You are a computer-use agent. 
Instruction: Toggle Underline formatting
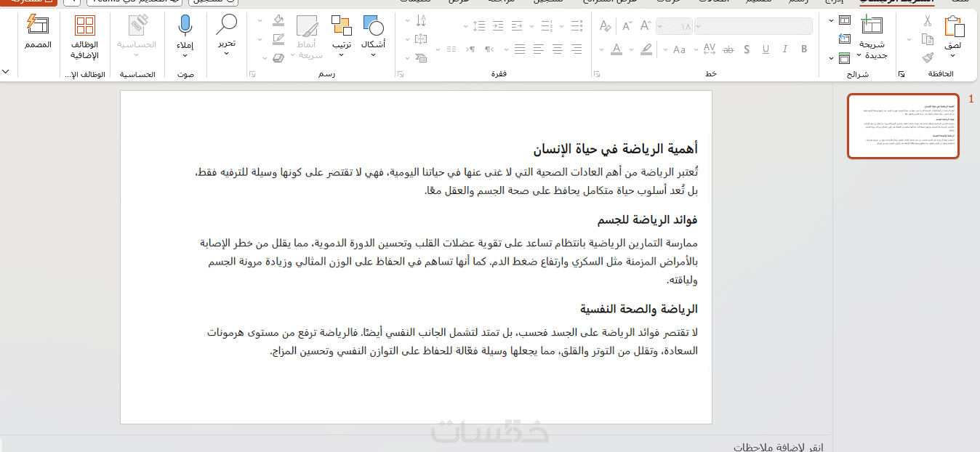click(766, 49)
